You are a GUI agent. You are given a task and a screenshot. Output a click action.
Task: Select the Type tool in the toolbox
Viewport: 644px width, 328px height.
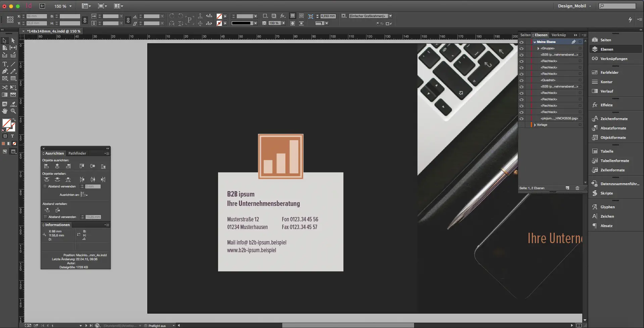5,64
